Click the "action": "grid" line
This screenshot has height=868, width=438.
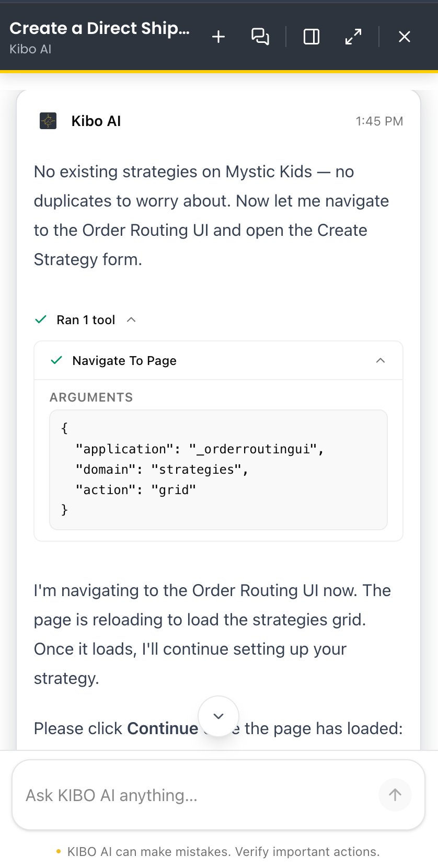(136, 490)
